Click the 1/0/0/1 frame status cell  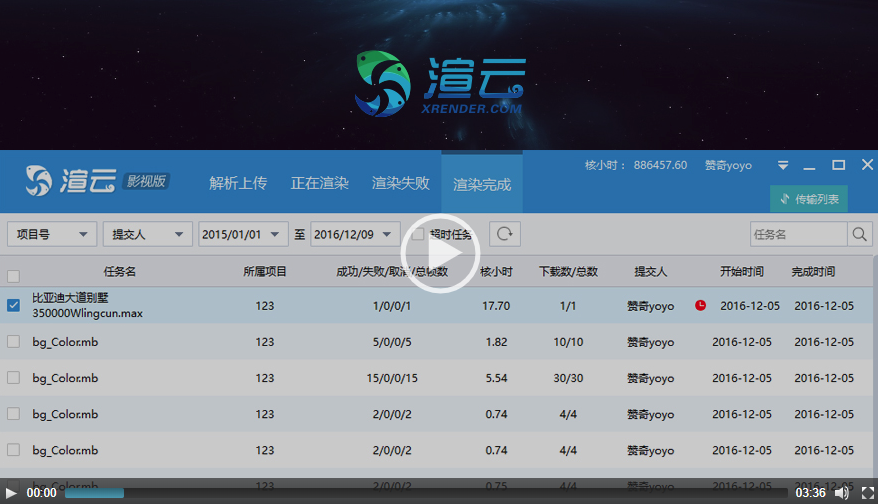392,306
